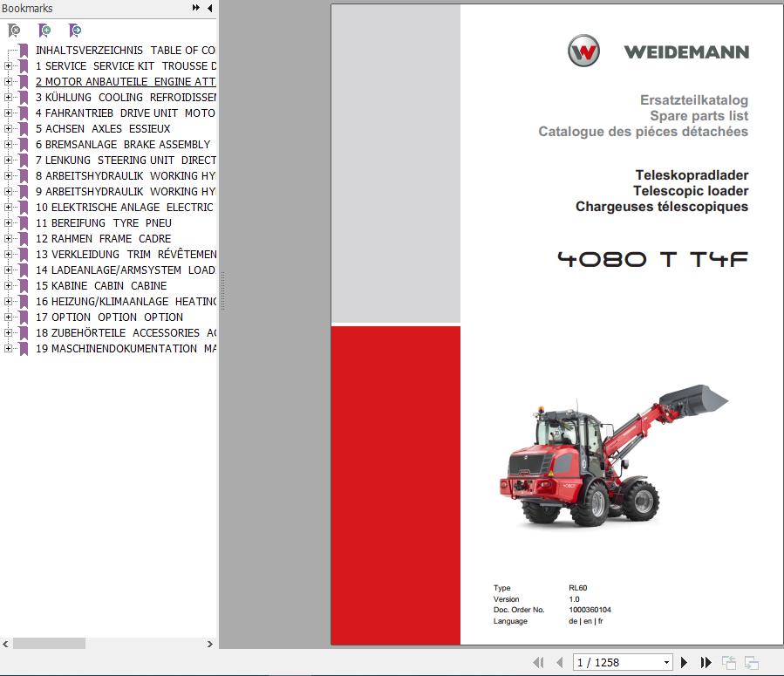Select 19 MASCHINENDOKUMENTATION bookmark
This screenshot has width=784, height=676.
[126, 349]
